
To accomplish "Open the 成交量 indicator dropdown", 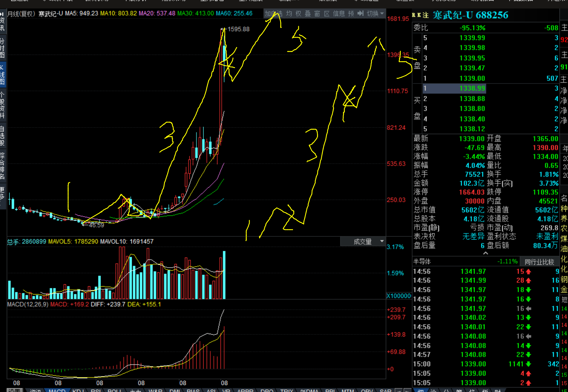I will pyautogui.click(x=363, y=242).
